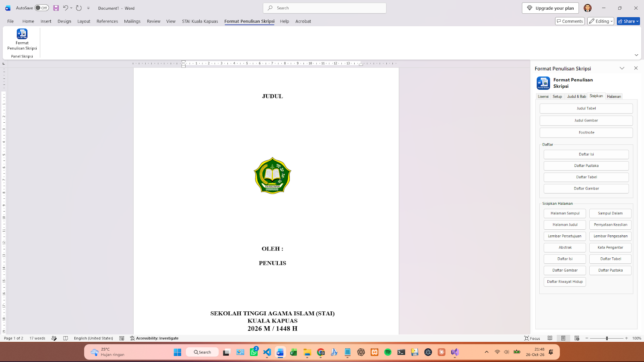Open the References ribbon tab
The image size is (644, 362).
(x=107, y=21)
